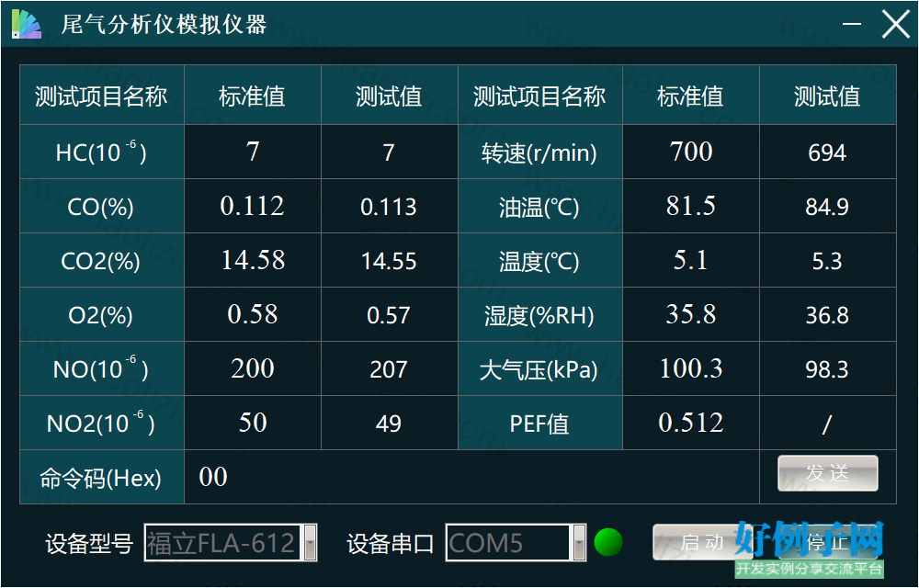Click 转速 test value 694
Viewport: 919px width, 588px height.
pyautogui.click(x=828, y=152)
